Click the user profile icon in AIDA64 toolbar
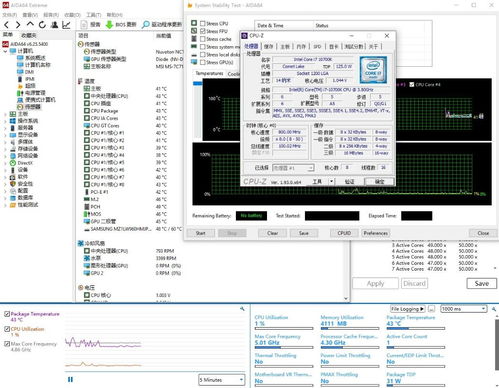 click(54, 25)
